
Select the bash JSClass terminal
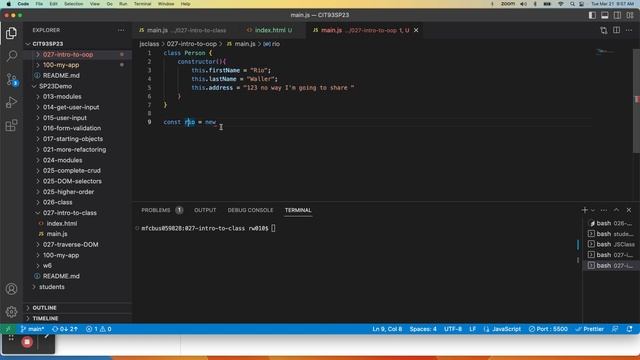[x=611, y=244]
